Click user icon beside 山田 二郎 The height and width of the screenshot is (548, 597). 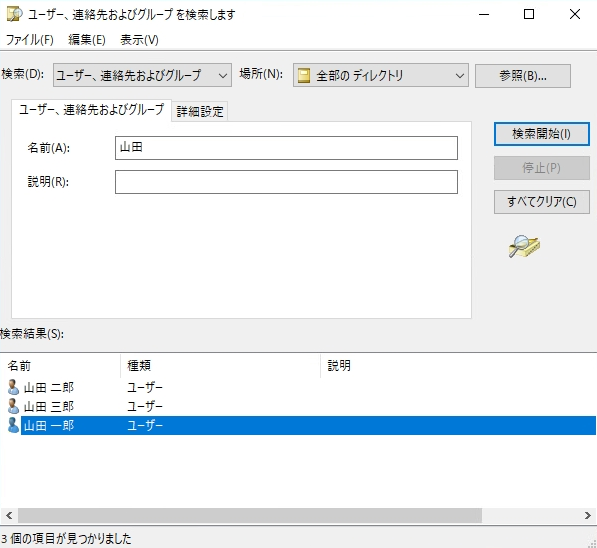pyautogui.click(x=13, y=387)
